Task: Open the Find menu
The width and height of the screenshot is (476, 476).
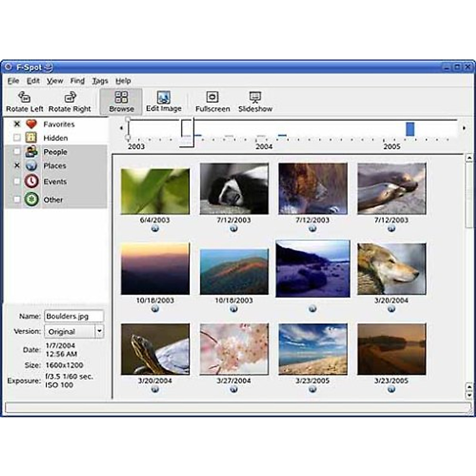Action: [77, 81]
